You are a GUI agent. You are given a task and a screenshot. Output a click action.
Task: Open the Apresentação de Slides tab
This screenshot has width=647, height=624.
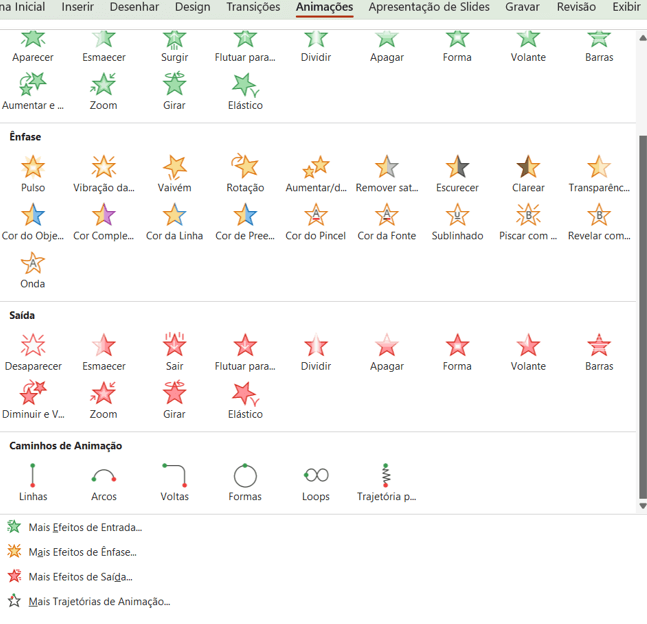point(429,7)
